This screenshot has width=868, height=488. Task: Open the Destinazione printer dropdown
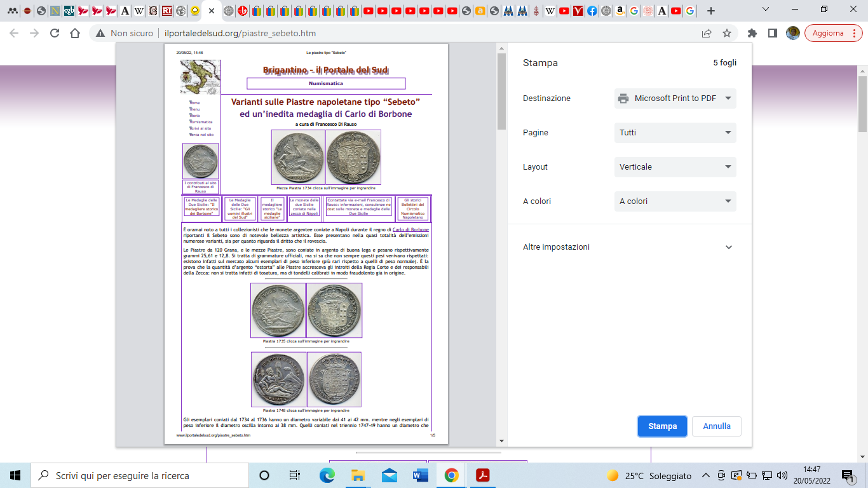pyautogui.click(x=675, y=98)
